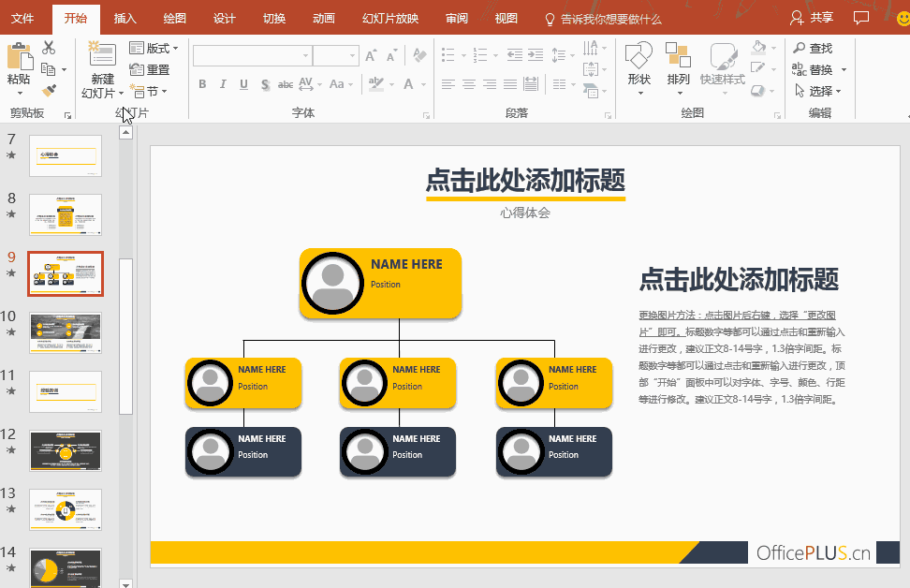Switch to the 幻灯片放映 Slide Show tab
This screenshot has height=588, width=910.
(x=390, y=19)
